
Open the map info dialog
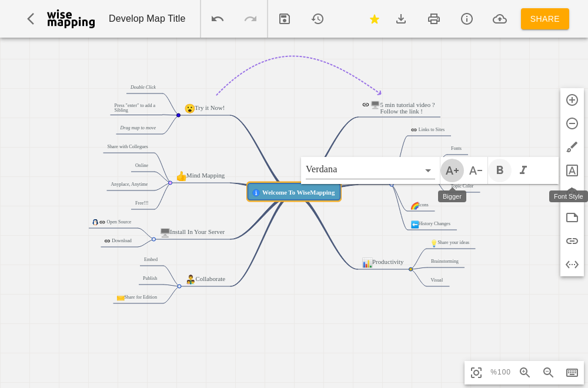(466, 19)
